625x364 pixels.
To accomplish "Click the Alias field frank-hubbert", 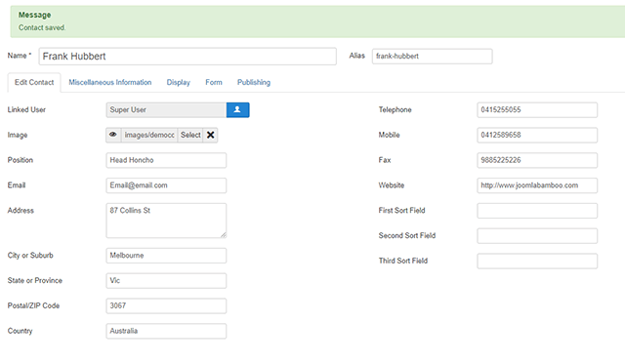I will click(432, 57).
